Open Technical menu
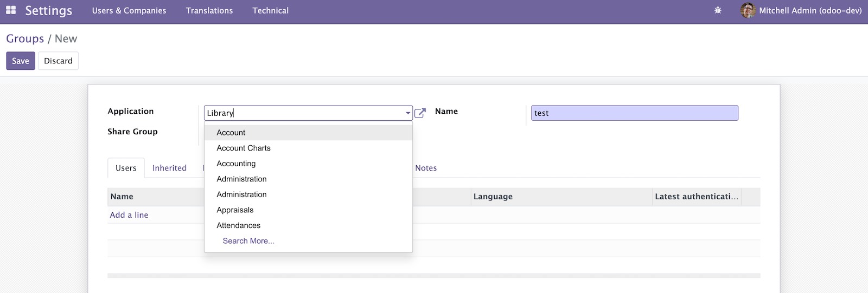 pos(271,10)
